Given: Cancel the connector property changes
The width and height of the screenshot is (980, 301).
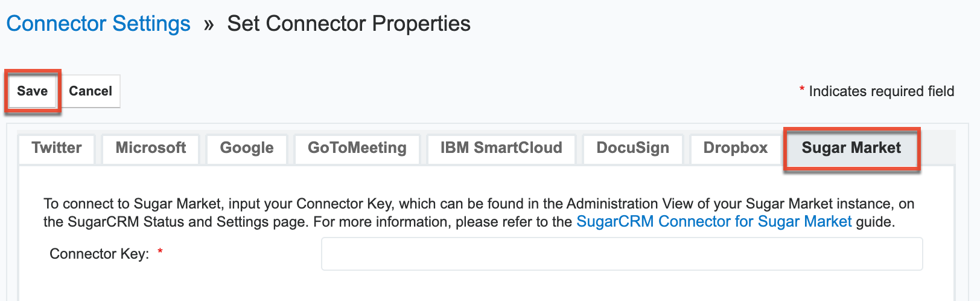Looking at the screenshot, I should click(91, 91).
